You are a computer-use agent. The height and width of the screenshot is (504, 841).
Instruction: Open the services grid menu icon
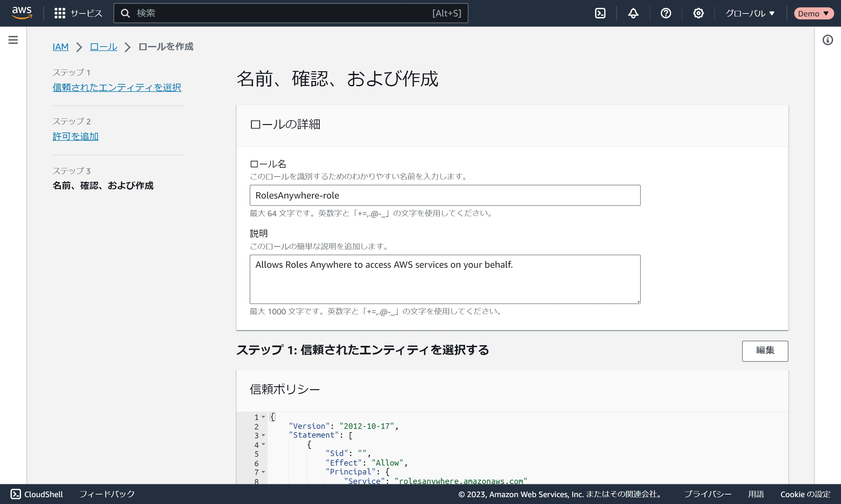[x=60, y=13]
